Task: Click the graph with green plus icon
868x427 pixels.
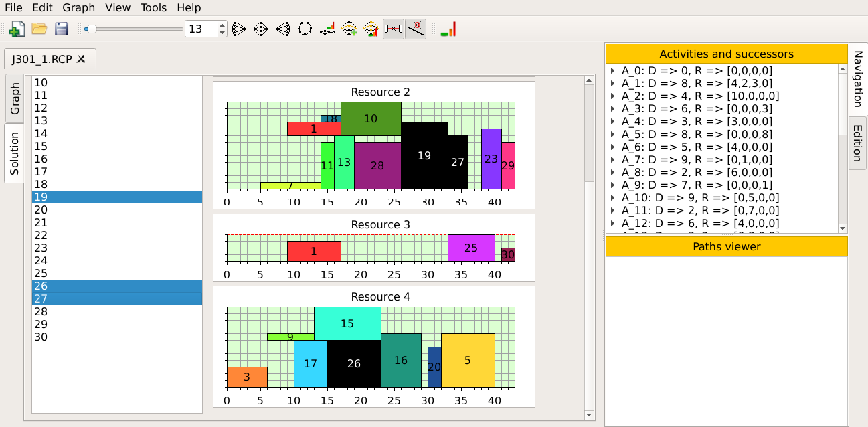Action: pos(349,29)
